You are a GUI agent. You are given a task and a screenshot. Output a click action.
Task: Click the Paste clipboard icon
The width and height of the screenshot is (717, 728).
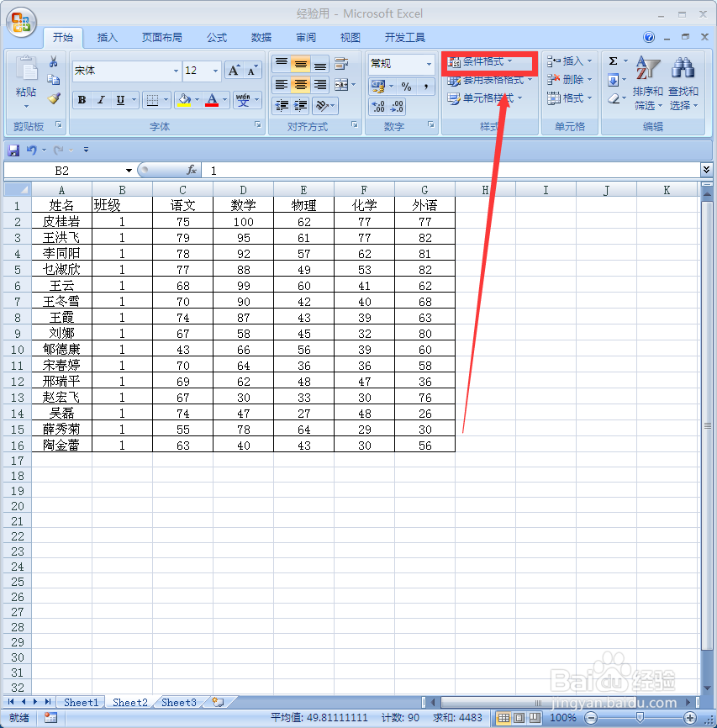pos(26,70)
